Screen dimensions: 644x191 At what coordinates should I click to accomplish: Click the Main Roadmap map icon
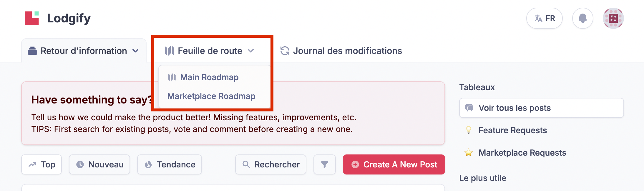(172, 77)
